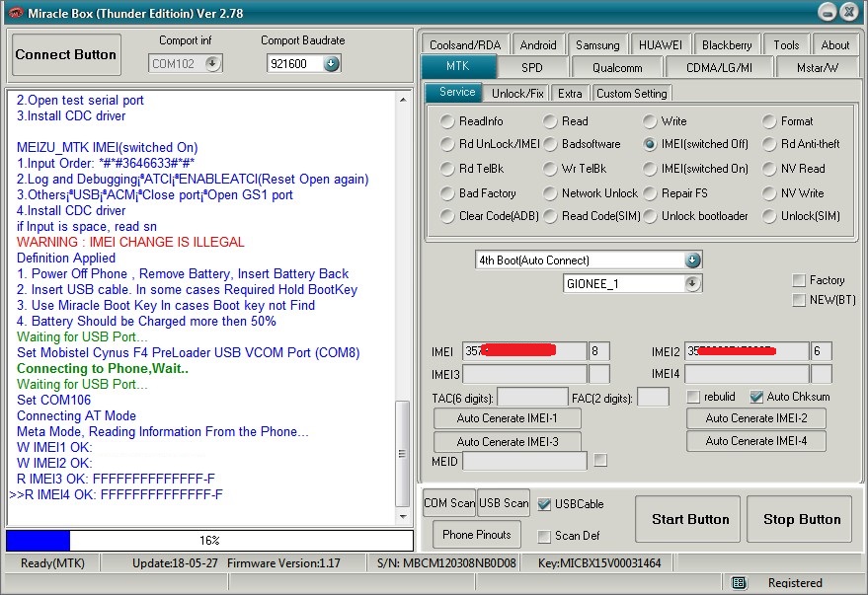868x595 pixels.
Task: Uncheck the Auto Chksum checkbox
Action: [756, 397]
